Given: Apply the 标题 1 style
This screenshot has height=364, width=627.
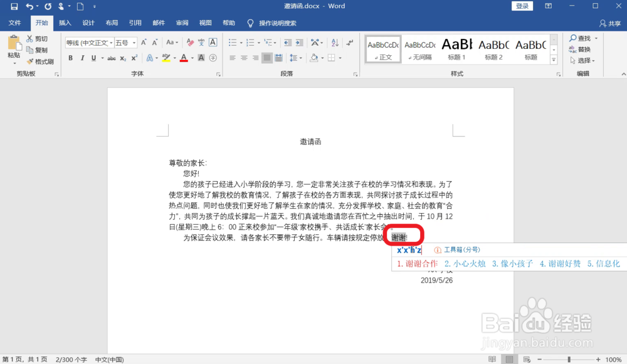Looking at the screenshot, I should coord(456,49).
